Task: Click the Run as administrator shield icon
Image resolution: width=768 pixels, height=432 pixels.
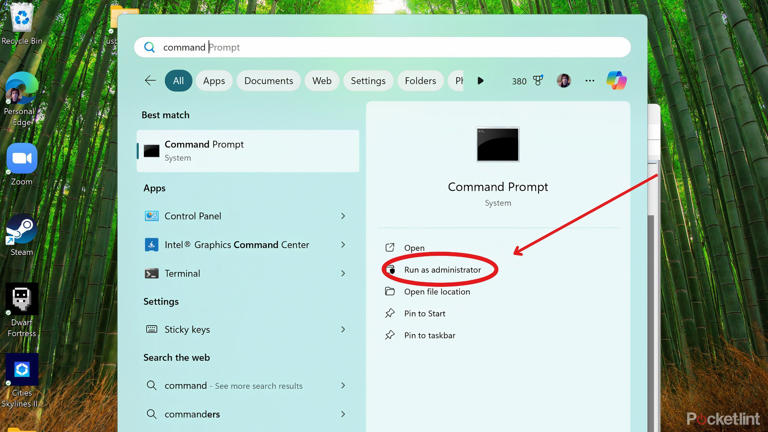Action: click(x=390, y=269)
